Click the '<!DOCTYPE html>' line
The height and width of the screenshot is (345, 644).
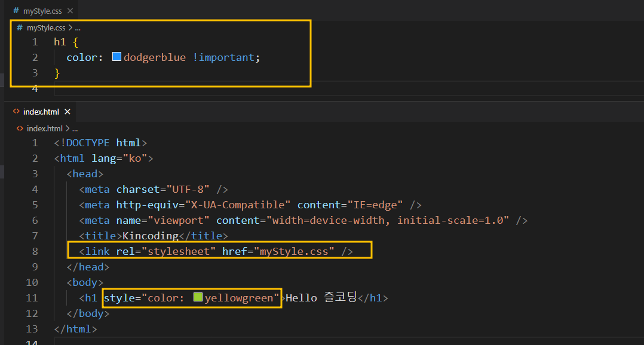tap(100, 143)
